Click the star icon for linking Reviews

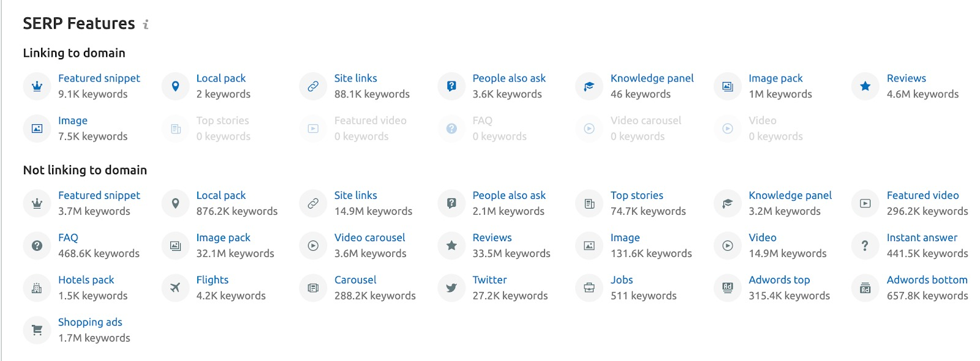865,86
